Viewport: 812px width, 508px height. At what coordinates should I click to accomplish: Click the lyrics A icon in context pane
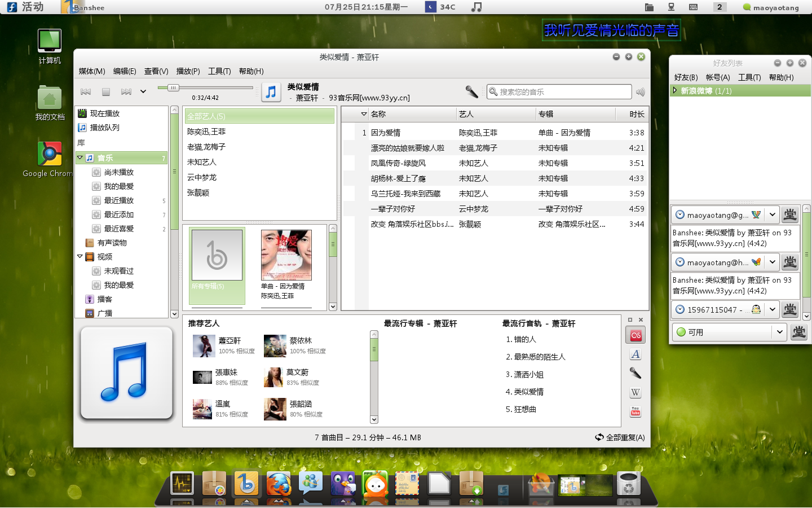636,354
